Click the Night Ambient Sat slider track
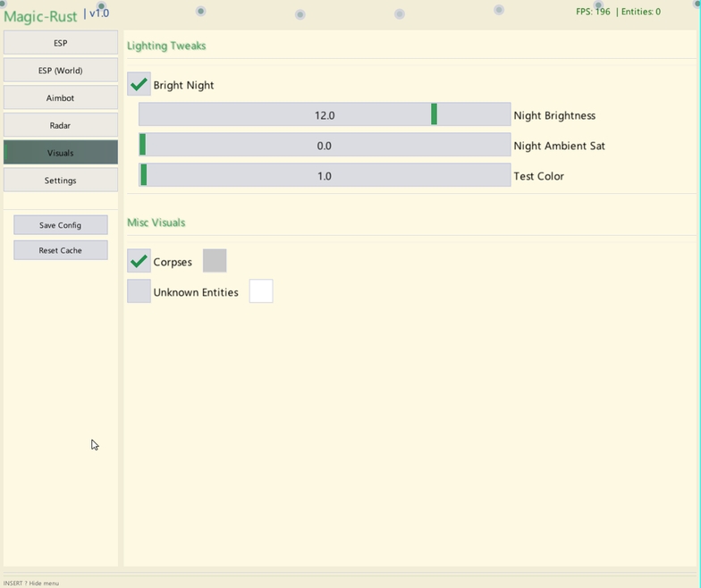The image size is (701, 588). (x=325, y=146)
